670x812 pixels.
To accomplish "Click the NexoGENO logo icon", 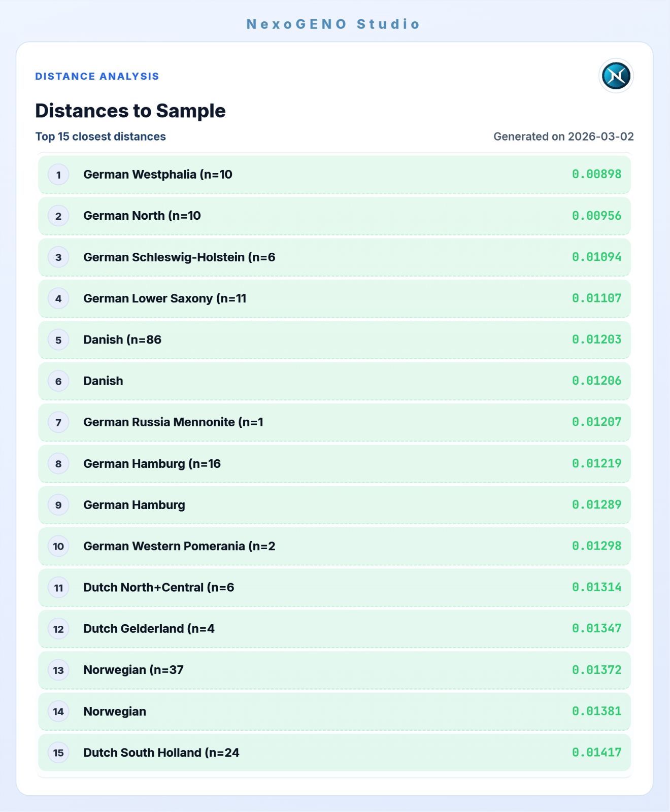I will tap(616, 76).
